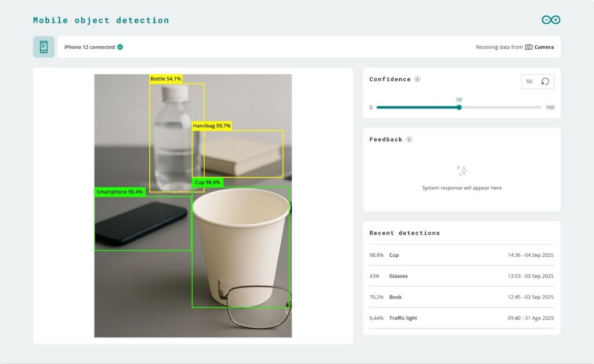Select the Traffic light detection row
This screenshot has width=594, height=364.
[x=461, y=318]
